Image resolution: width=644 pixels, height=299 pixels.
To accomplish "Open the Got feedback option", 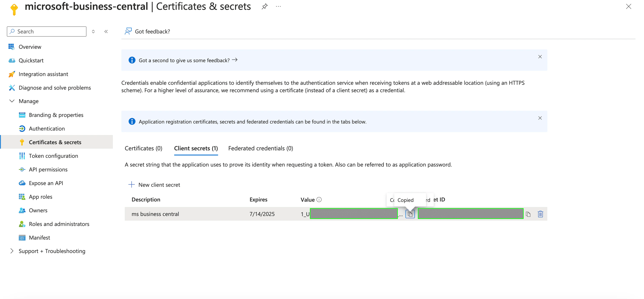I will [x=148, y=32].
